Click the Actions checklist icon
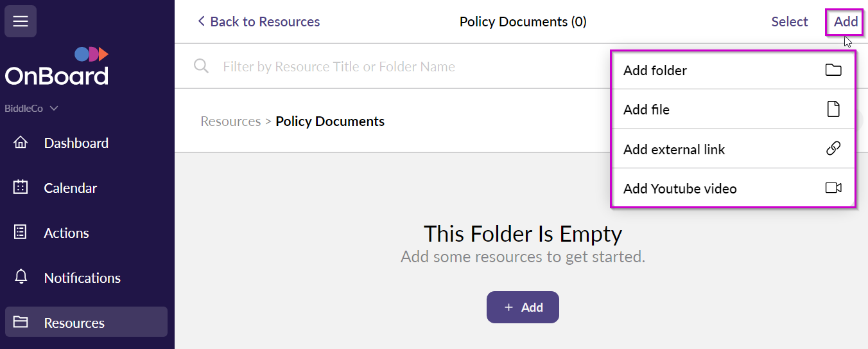 21,233
